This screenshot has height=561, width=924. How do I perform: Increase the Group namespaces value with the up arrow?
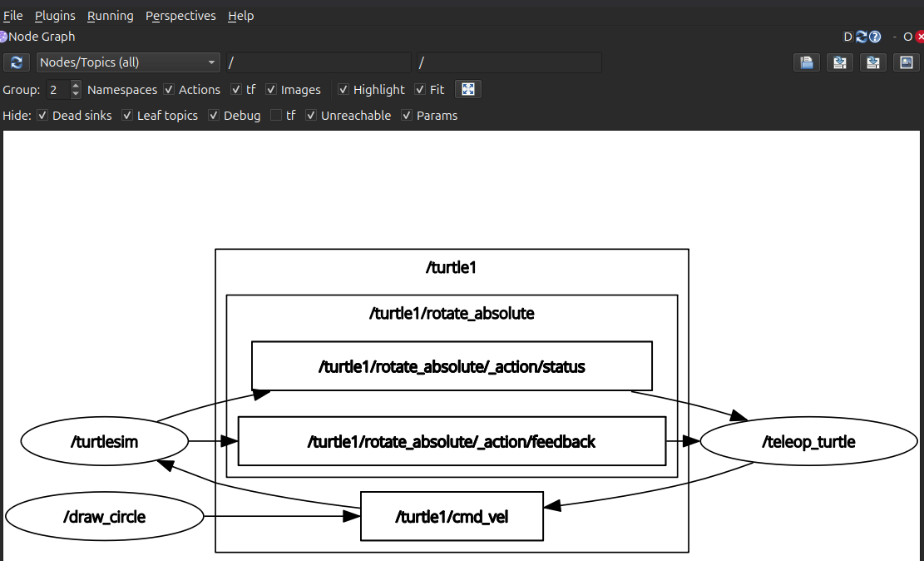click(x=76, y=85)
